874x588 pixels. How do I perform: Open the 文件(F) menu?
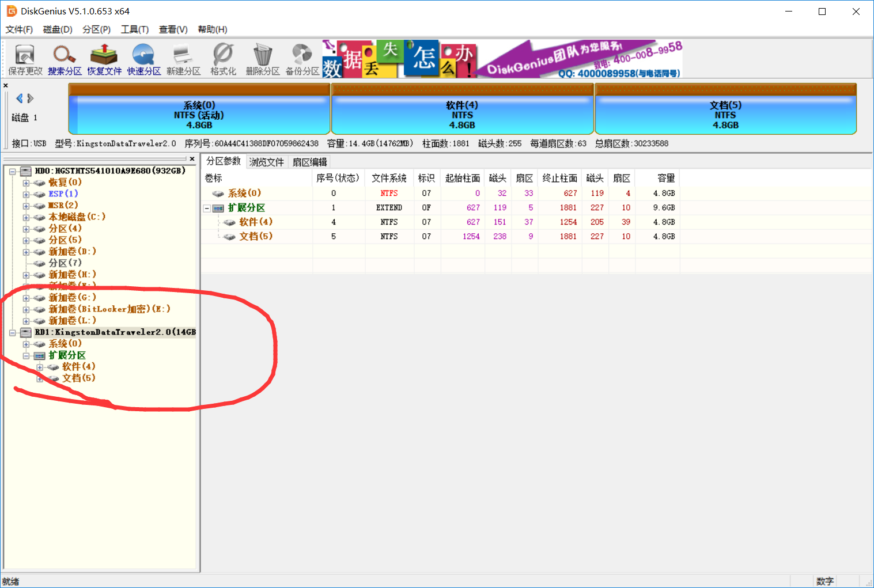click(x=19, y=29)
